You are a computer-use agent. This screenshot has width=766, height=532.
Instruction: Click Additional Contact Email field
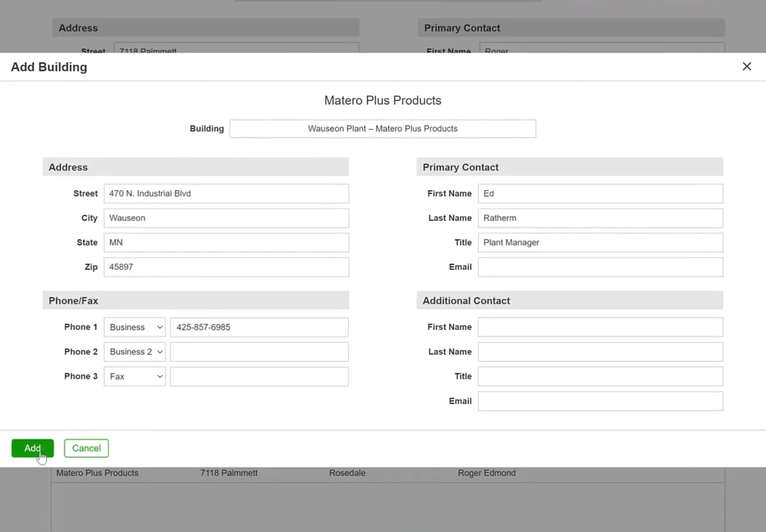(x=600, y=401)
